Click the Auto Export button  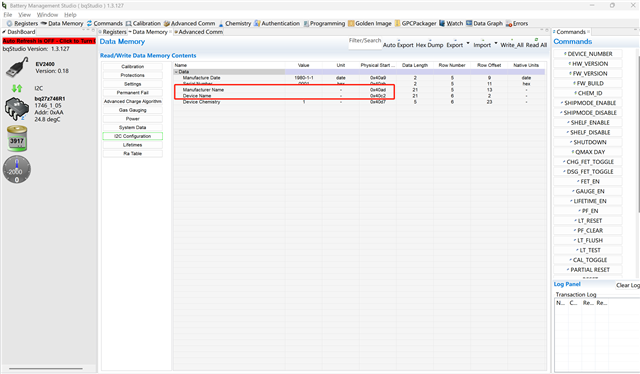coord(398,45)
